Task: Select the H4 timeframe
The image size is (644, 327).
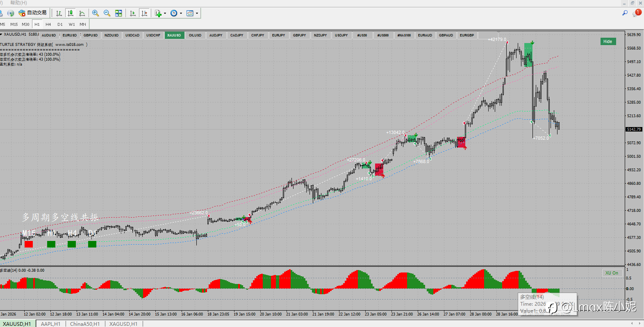Action: tap(48, 24)
